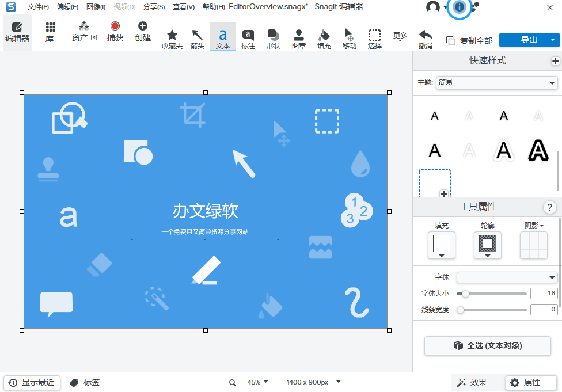The height and width of the screenshot is (392, 562).
Task: Open the 查看(V) menu
Action: (x=184, y=7)
